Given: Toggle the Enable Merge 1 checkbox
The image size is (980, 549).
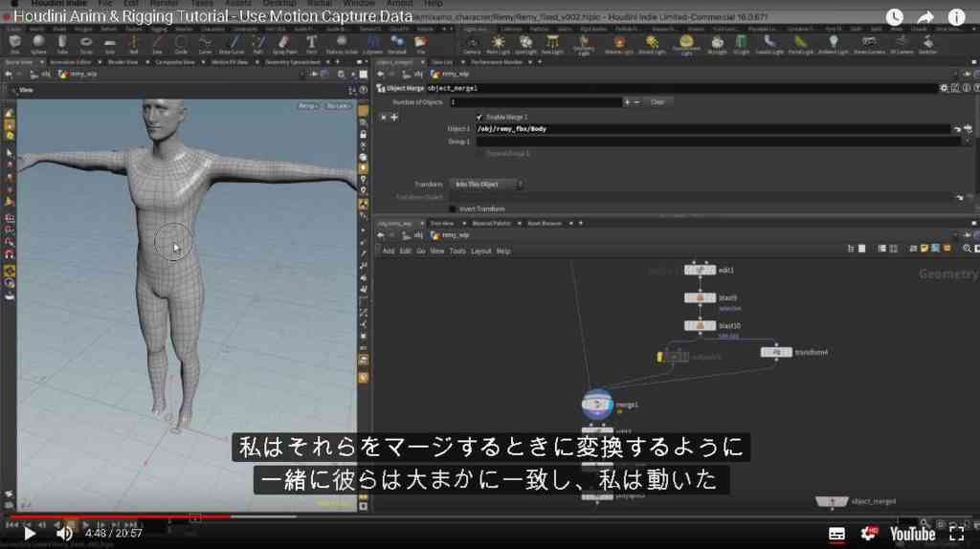Looking at the screenshot, I should pyautogui.click(x=479, y=117).
